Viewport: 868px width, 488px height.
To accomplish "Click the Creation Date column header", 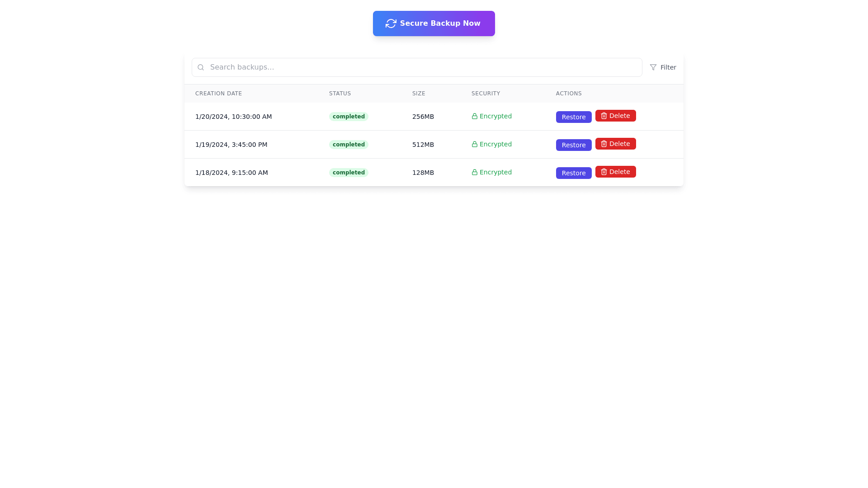I will 218,94.
